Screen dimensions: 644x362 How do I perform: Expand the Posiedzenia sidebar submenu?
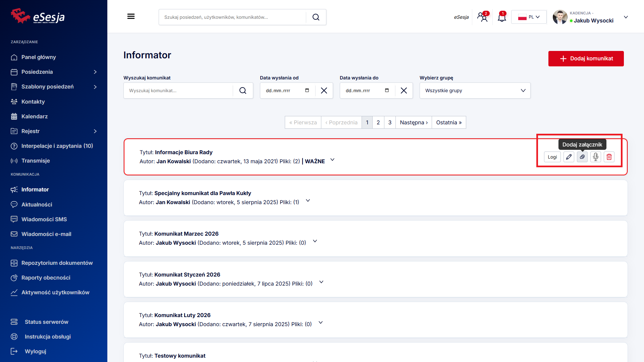pos(95,72)
